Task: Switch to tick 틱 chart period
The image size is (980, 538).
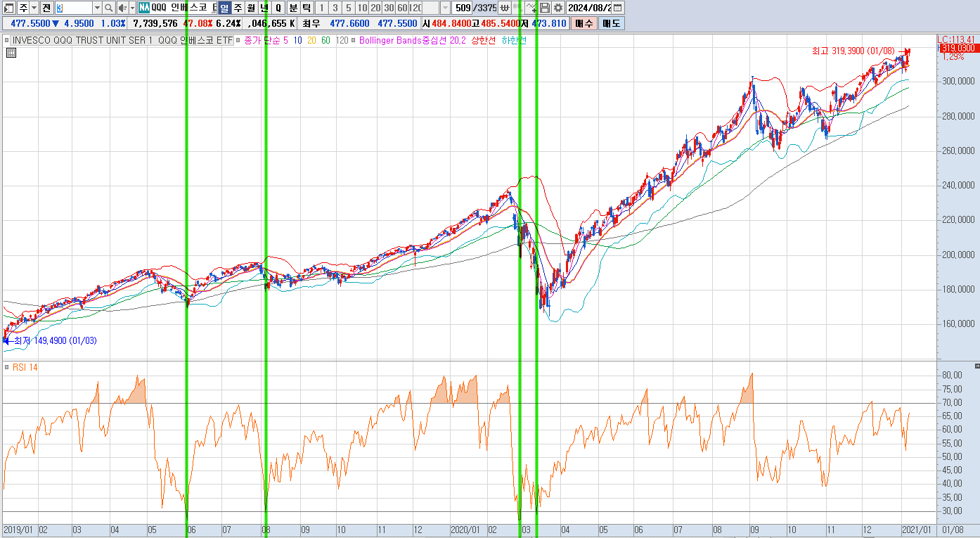Action: pos(307,8)
